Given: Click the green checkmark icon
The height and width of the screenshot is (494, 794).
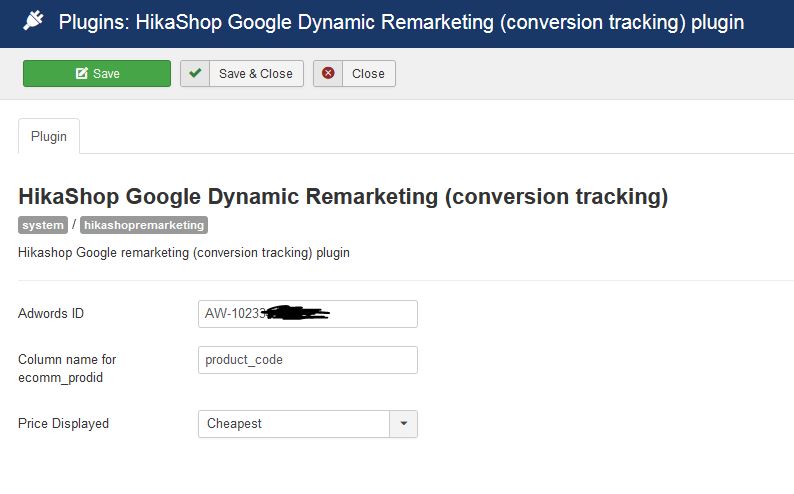Looking at the screenshot, I should 195,74.
